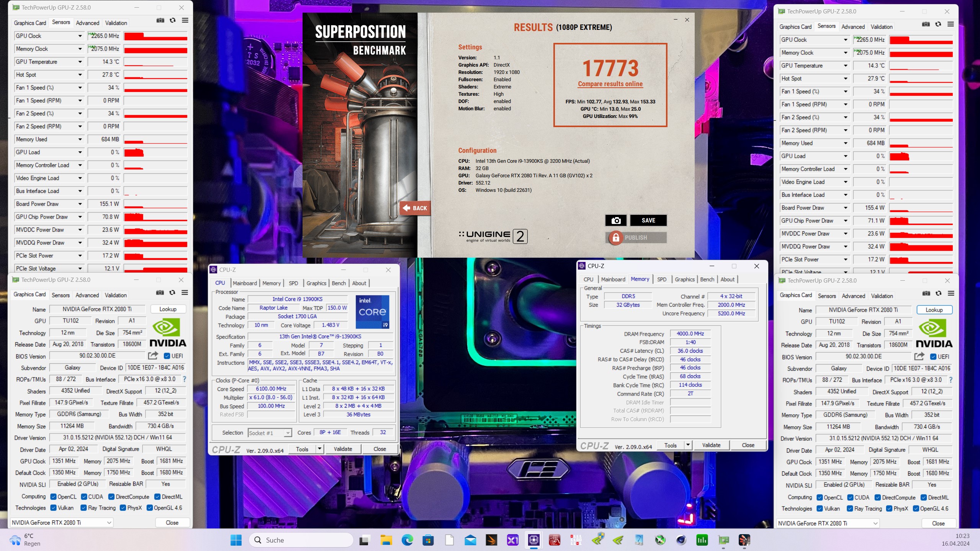
Task: Open SPD tab in CPU-Z Memory window
Action: tap(662, 279)
